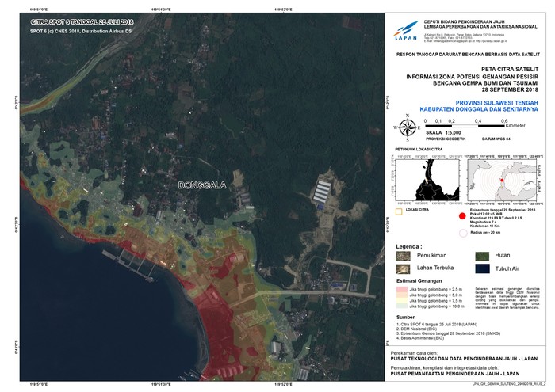Click the Lahan Terbuka legend icon
Image resolution: width=555 pixels, height=392 pixels.
coord(404,269)
